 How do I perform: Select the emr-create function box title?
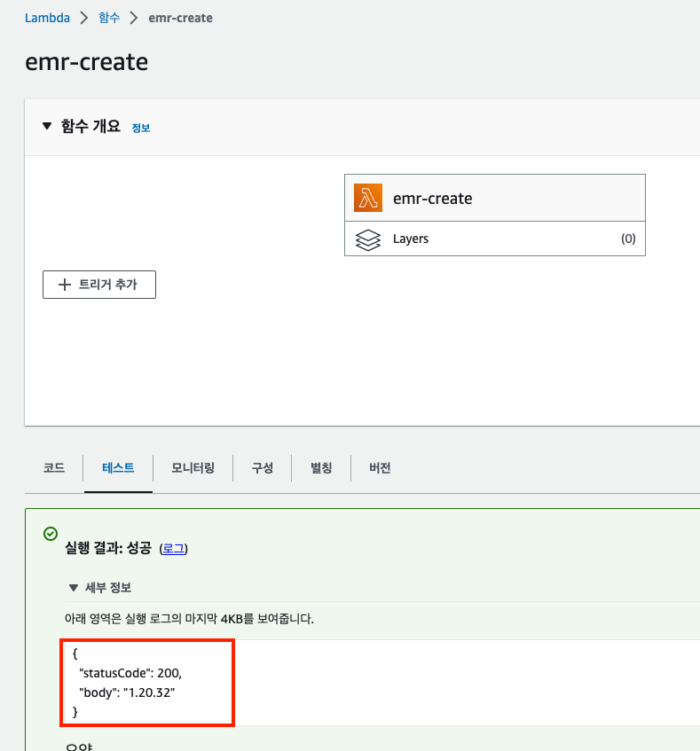tap(433, 199)
